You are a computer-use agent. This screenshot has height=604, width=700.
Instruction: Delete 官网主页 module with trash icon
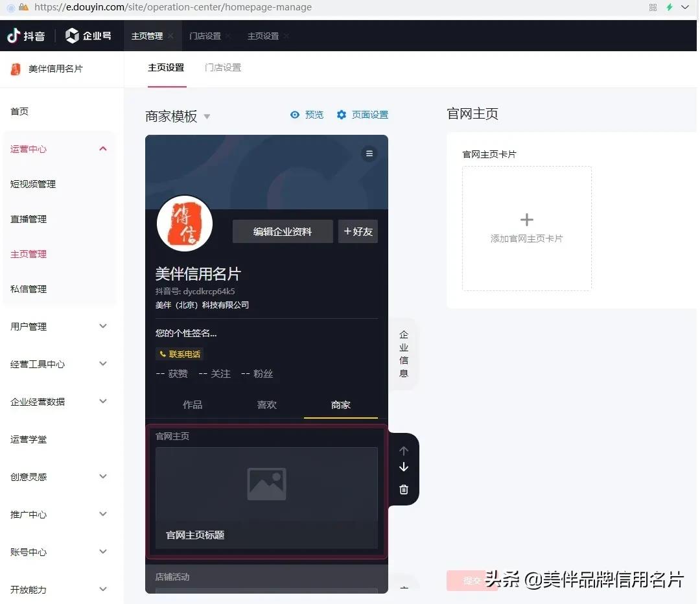pyautogui.click(x=404, y=489)
